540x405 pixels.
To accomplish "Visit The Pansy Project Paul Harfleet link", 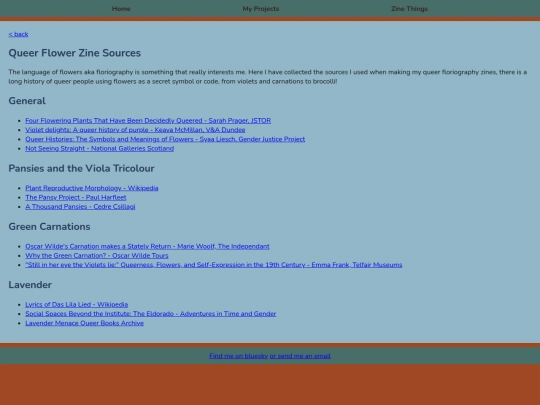I will coord(76,197).
